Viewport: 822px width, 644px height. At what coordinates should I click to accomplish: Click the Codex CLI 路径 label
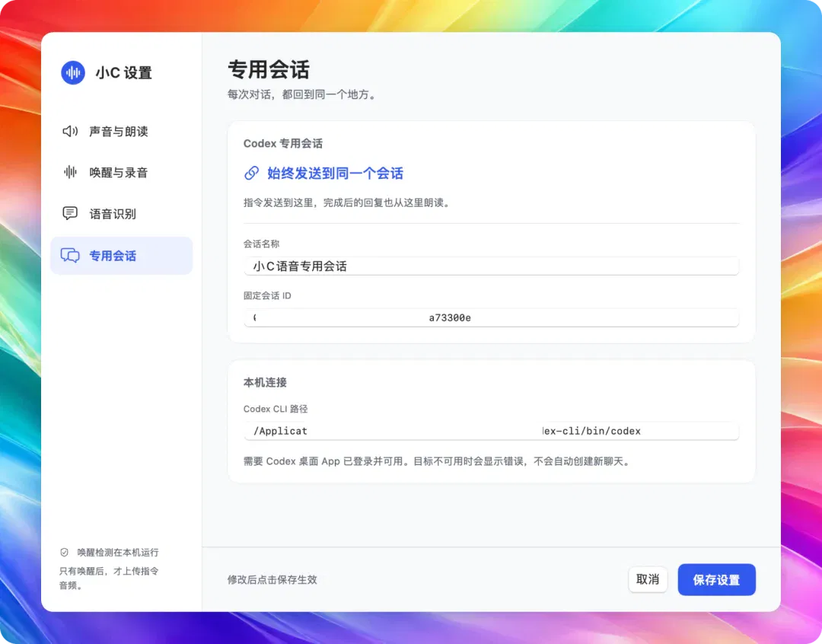click(x=276, y=409)
